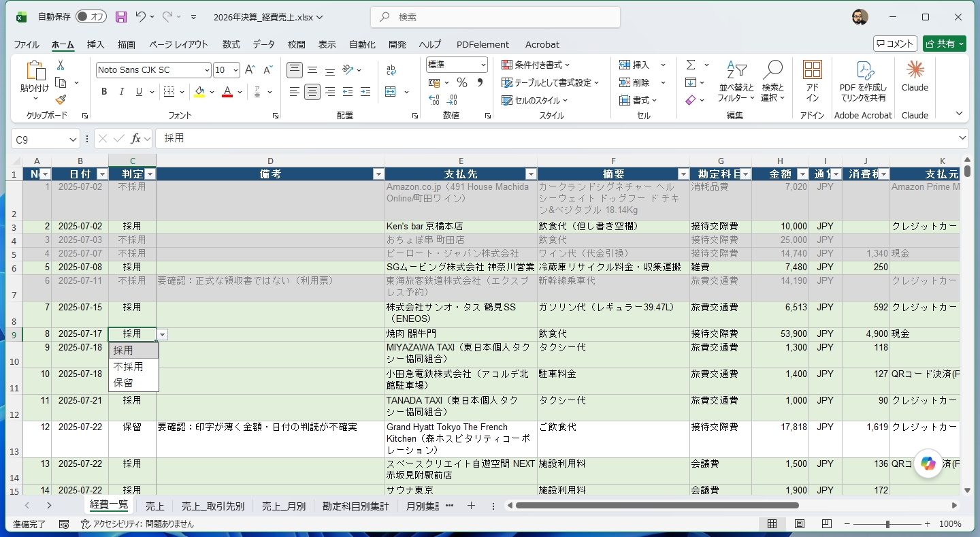
Task: Click the comma style icon
Action: (x=480, y=82)
